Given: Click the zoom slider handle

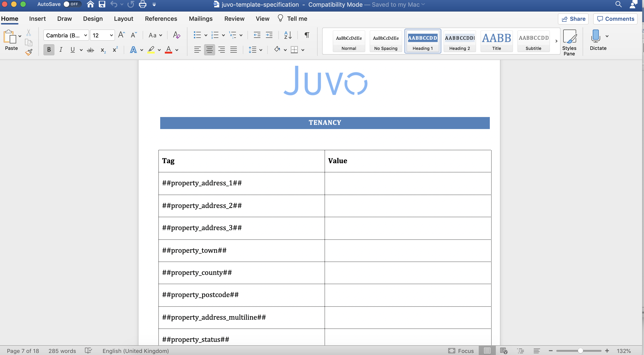Looking at the screenshot, I should click(581, 351).
